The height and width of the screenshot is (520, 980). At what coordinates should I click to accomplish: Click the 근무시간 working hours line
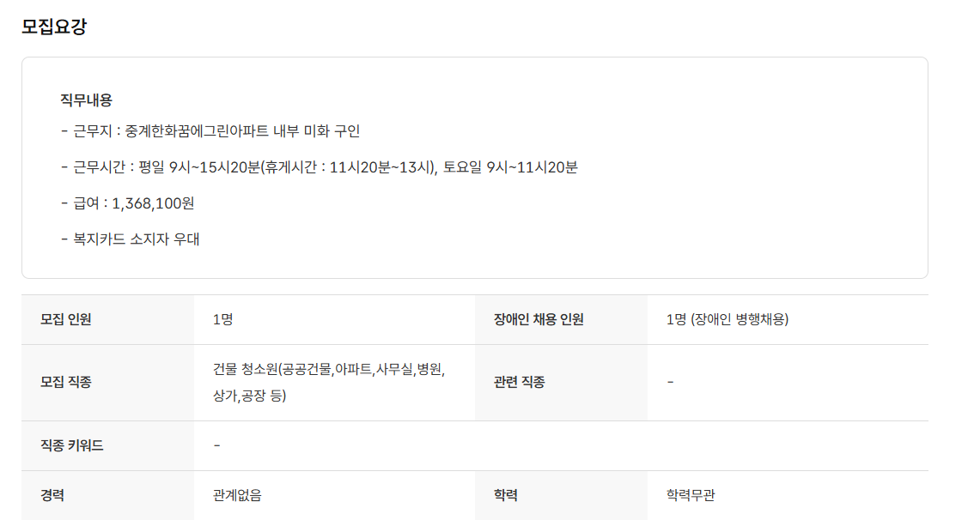point(320,167)
